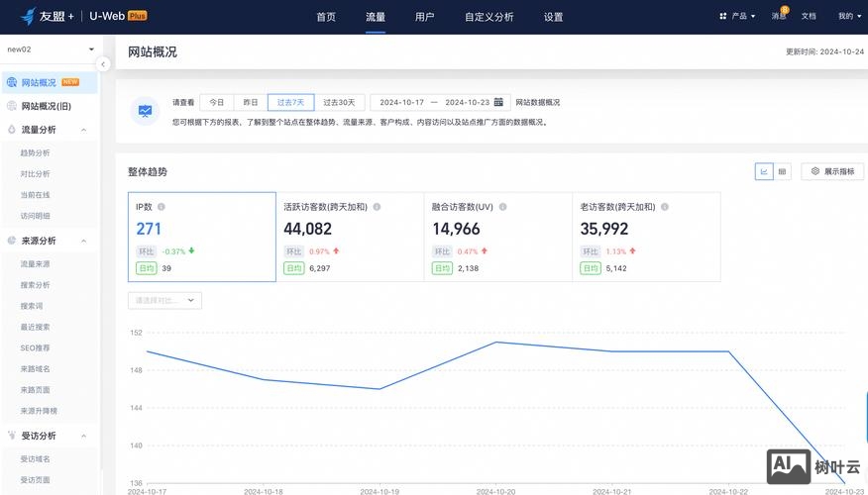This screenshot has height=495, width=868.
Task: Open the 用户 top navigation tab
Action: [425, 17]
